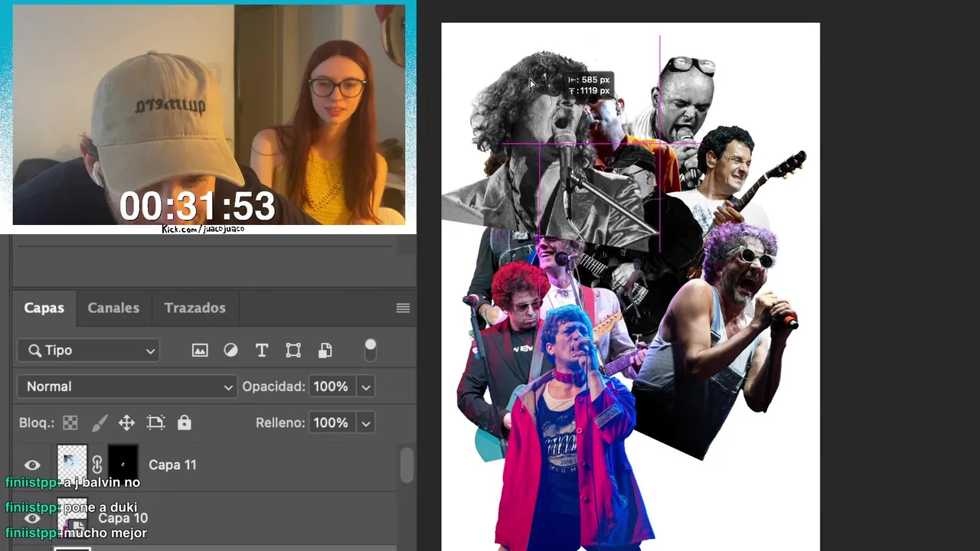Filter by shape layers icon
980x551 pixels.
click(x=293, y=350)
